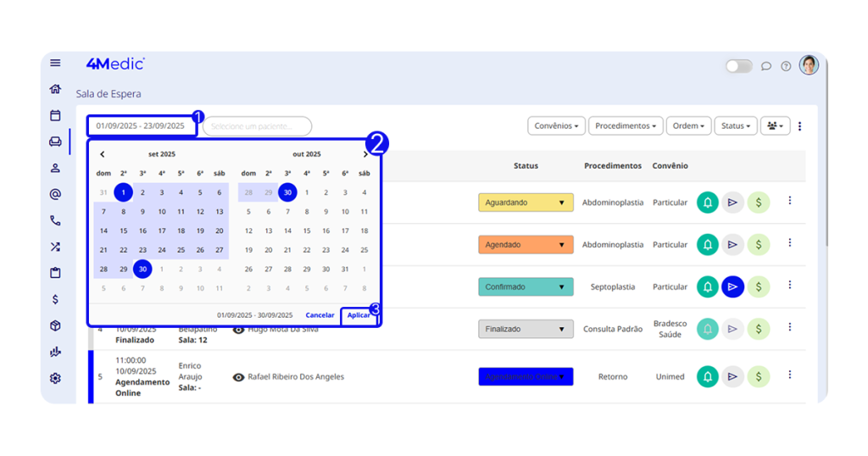
Task: Select day 15 in set 2025 calendar
Action: (123, 231)
